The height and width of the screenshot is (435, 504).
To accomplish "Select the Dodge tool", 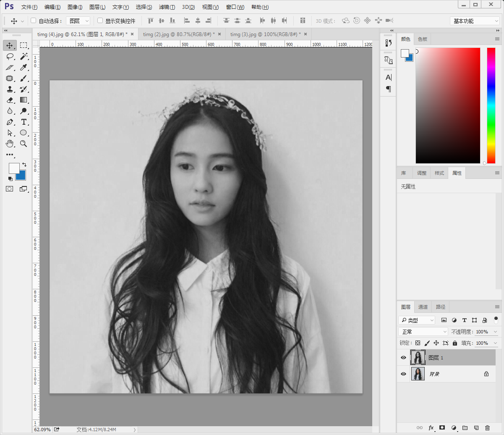I will click(x=24, y=111).
